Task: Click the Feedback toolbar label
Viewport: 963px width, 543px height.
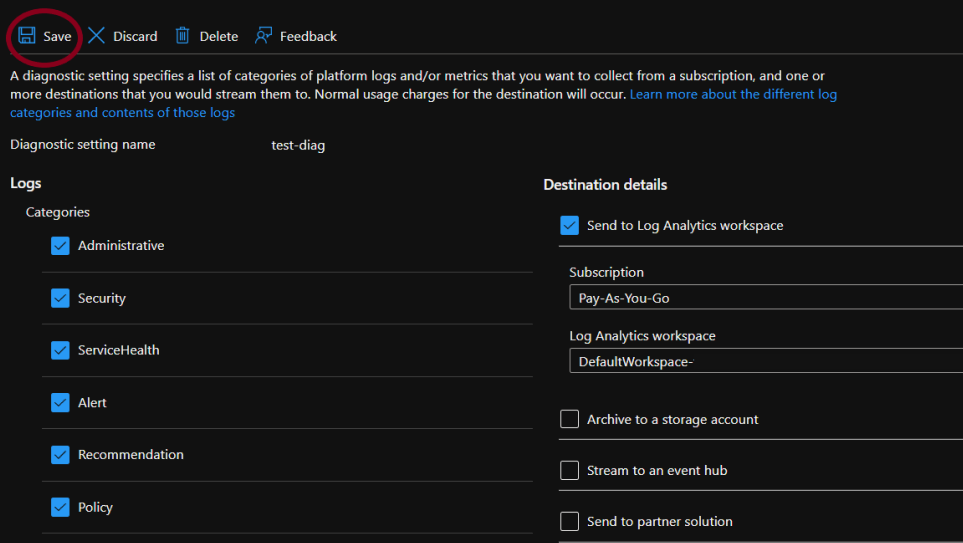Action: tap(308, 36)
